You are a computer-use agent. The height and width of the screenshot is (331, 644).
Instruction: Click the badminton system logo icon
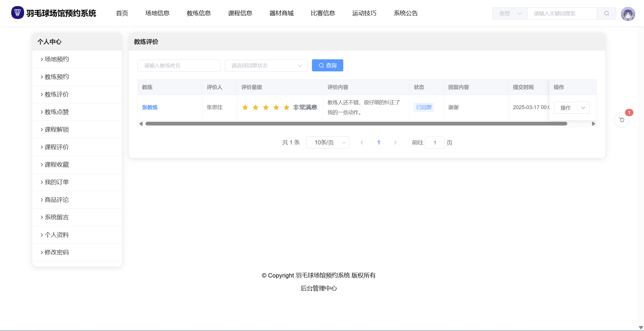18,13
